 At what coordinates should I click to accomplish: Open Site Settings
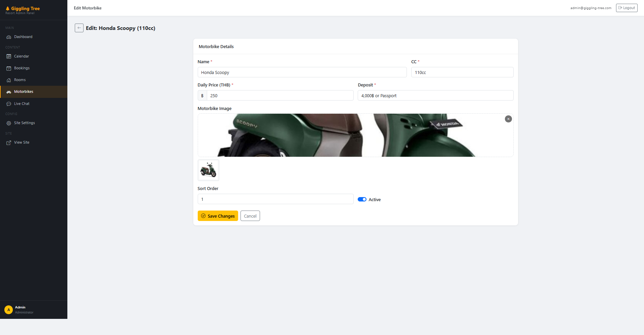34,123
